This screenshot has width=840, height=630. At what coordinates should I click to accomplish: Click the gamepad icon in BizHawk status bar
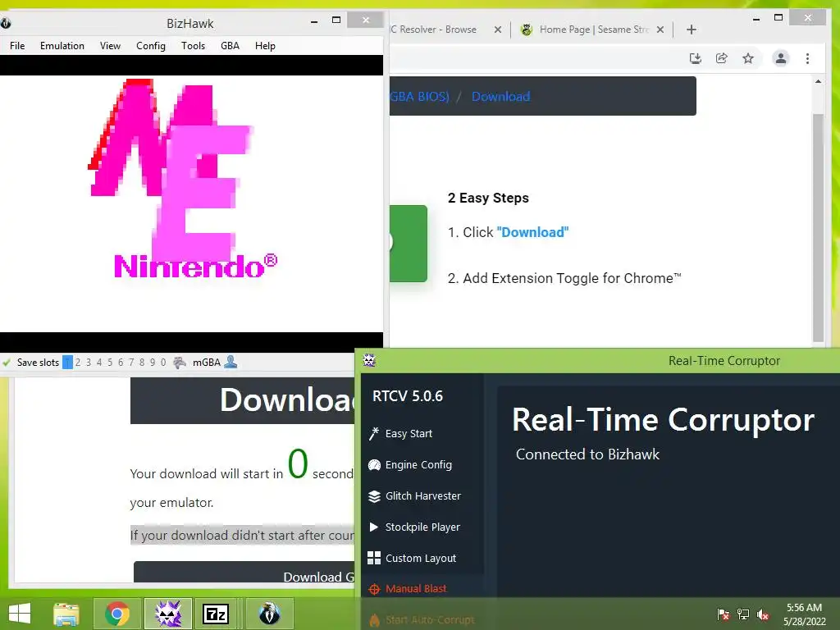180,363
